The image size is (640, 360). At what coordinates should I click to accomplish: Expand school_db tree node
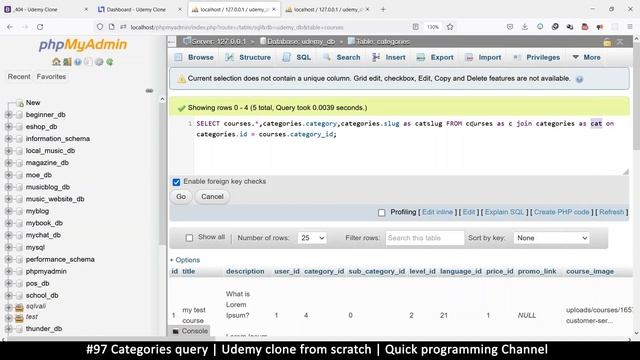point(9,296)
